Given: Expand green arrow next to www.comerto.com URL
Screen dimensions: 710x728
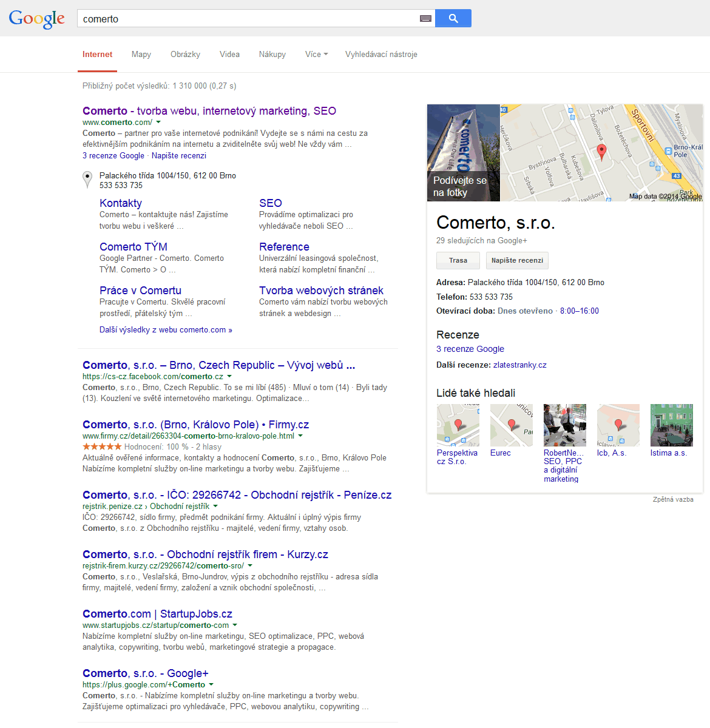Looking at the screenshot, I should (x=158, y=123).
